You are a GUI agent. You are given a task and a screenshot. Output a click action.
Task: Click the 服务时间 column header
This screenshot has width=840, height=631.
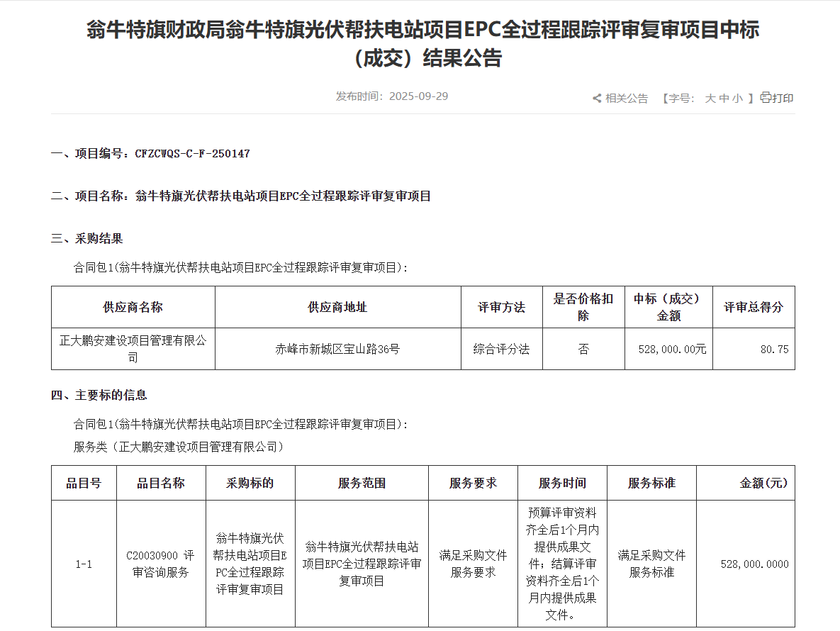point(562,483)
